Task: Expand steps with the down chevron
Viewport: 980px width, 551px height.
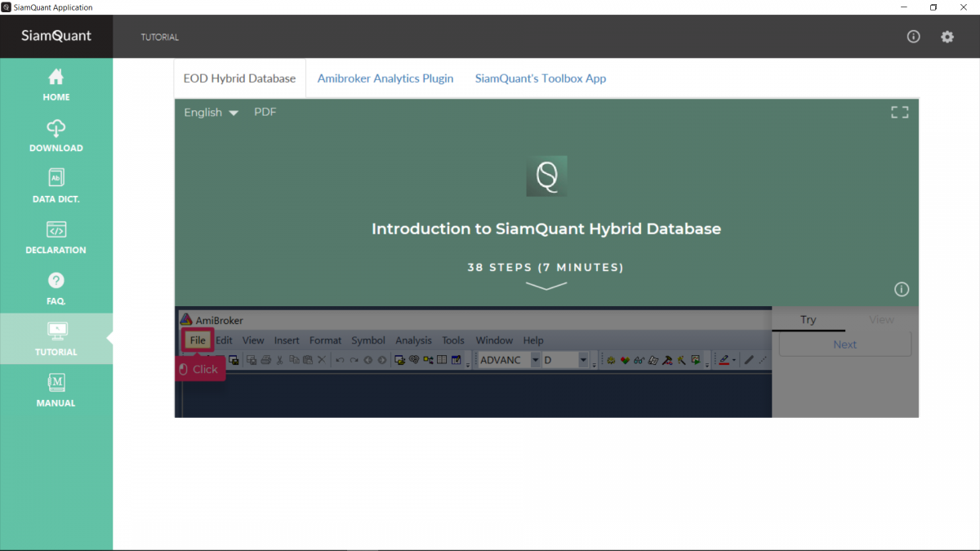Action: 546,286
